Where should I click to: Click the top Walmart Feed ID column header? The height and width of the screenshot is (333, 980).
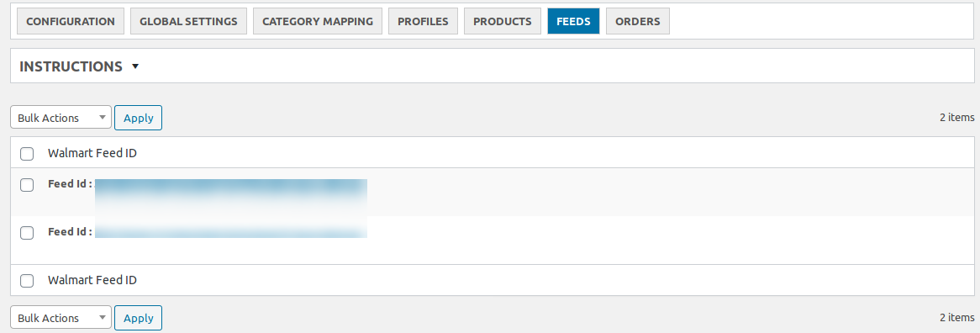pyautogui.click(x=92, y=153)
